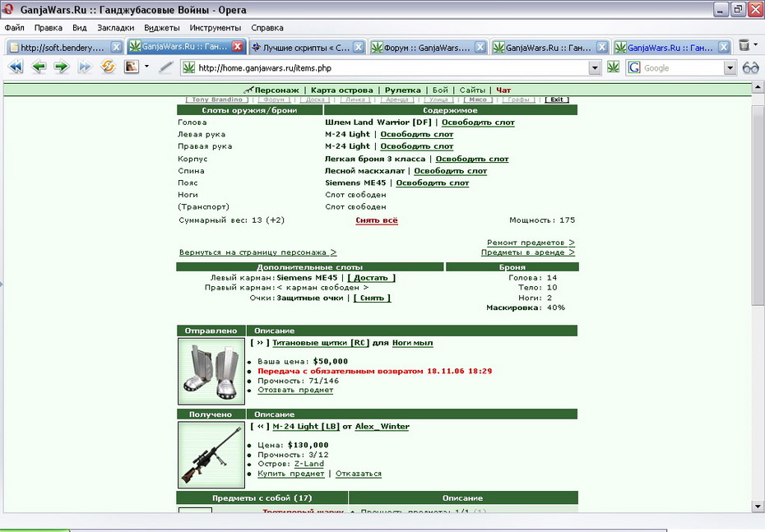Click the Exit button in sub-navigation
The image size is (765, 532).
pyautogui.click(x=557, y=99)
